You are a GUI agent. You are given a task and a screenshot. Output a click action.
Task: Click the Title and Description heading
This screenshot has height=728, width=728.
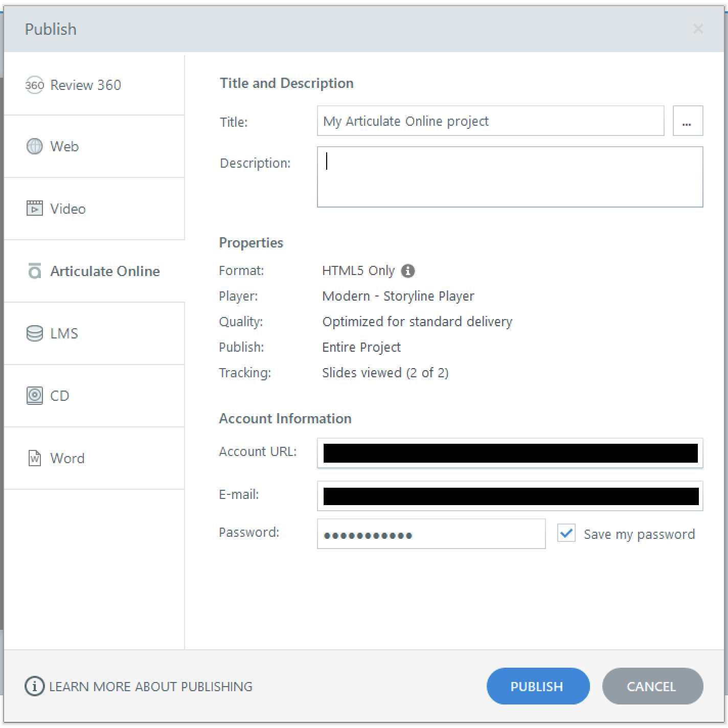286,83
